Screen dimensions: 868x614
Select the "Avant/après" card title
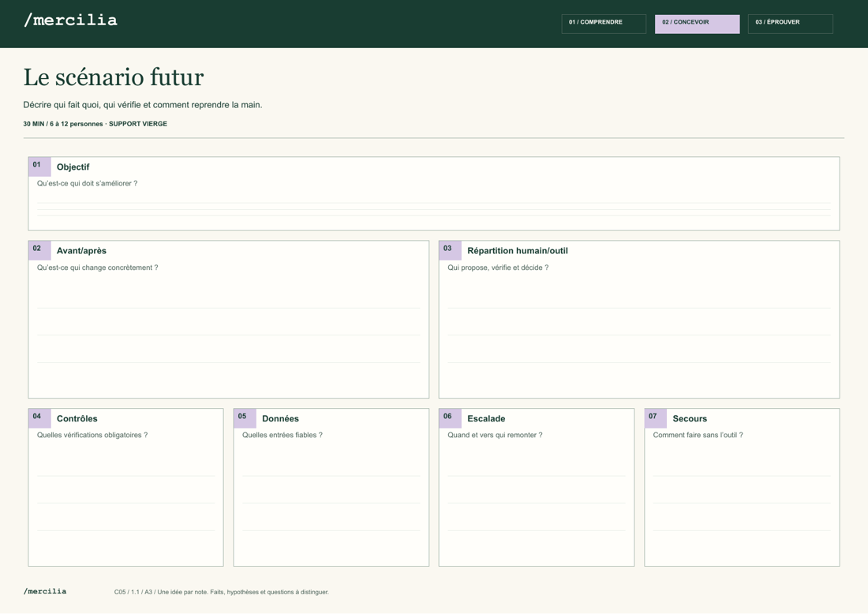click(81, 251)
